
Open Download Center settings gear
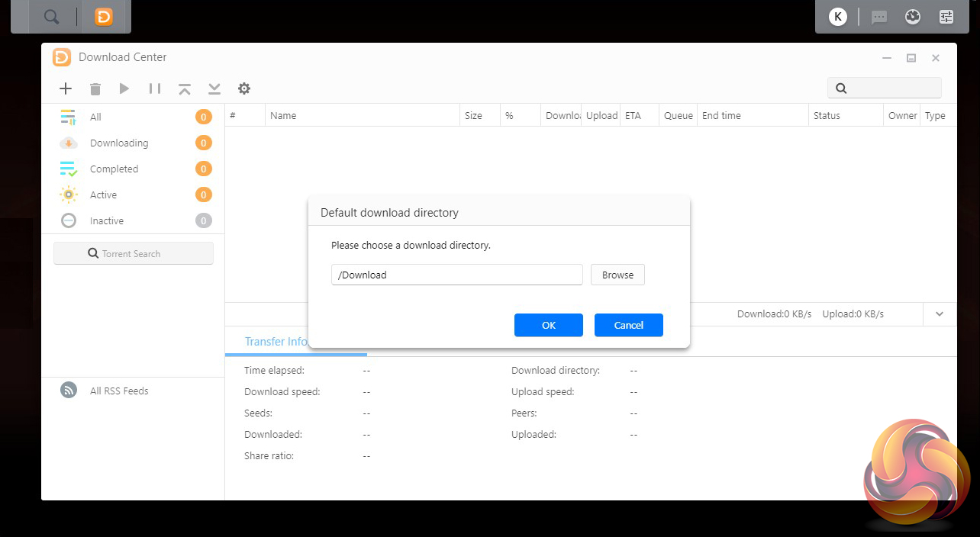tap(244, 88)
